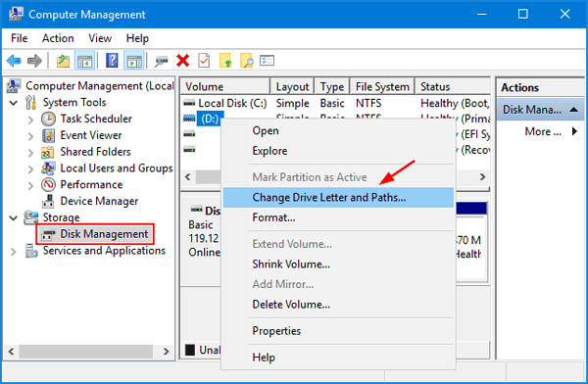Expand the Shared Folders node
The height and width of the screenshot is (384, 588).
pos(30,152)
